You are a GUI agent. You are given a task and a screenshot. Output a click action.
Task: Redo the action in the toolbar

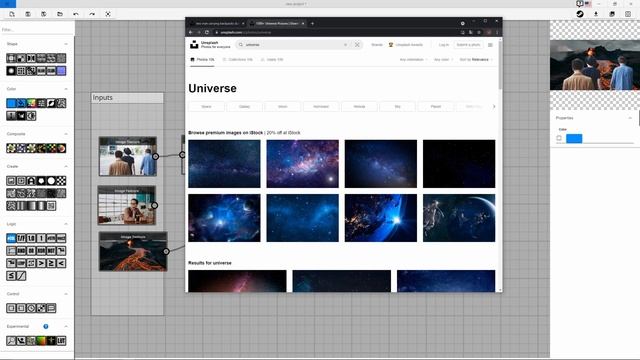point(92,14)
